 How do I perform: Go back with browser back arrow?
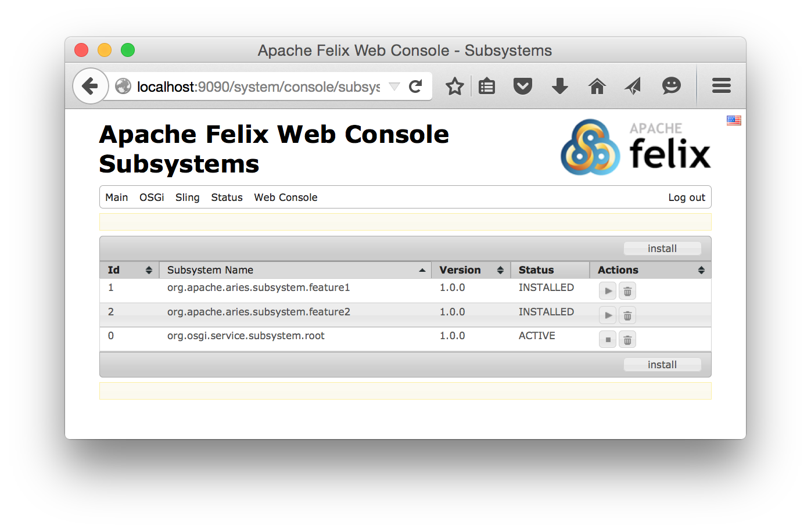[90, 86]
